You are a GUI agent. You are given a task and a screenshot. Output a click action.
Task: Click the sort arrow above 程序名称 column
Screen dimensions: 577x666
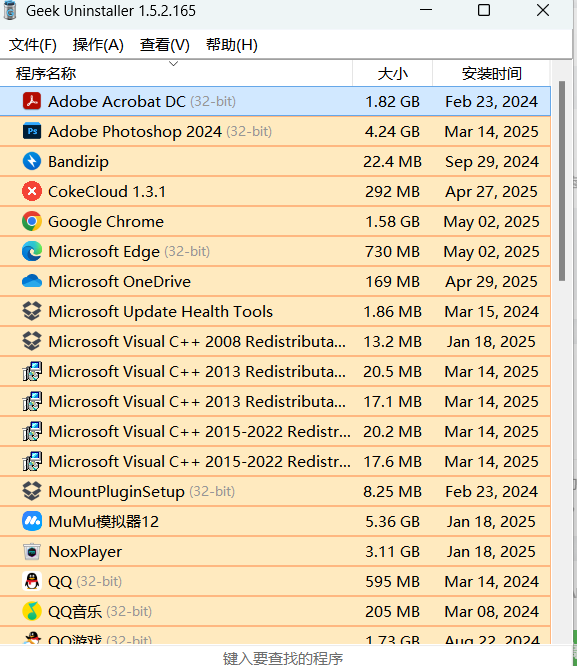point(173,64)
